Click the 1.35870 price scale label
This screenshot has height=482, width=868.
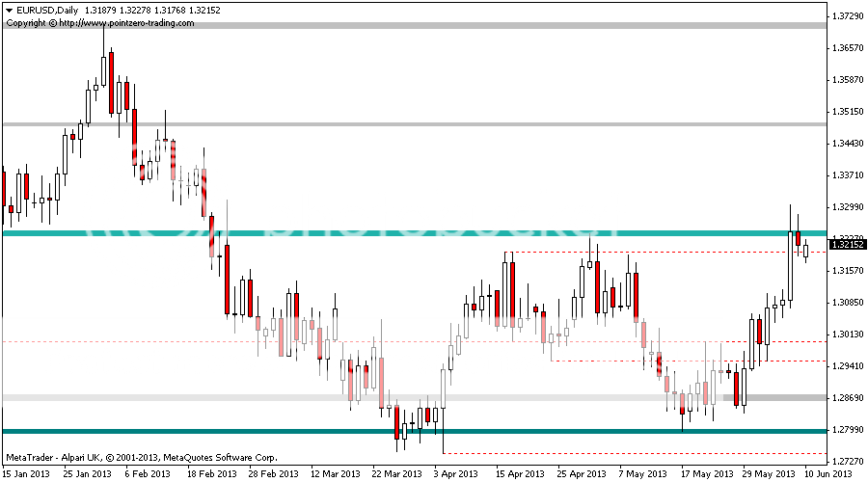pyautogui.click(x=848, y=80)
